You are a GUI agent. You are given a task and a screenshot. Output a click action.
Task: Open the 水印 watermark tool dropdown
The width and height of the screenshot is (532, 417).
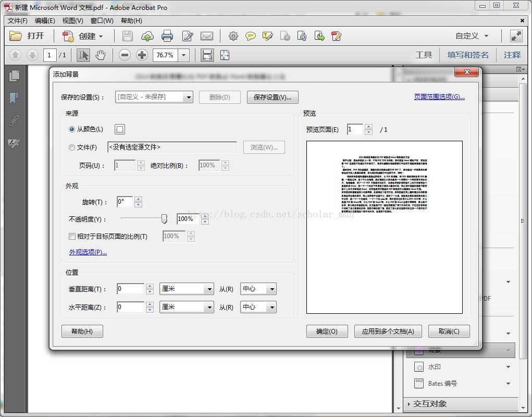508,367
